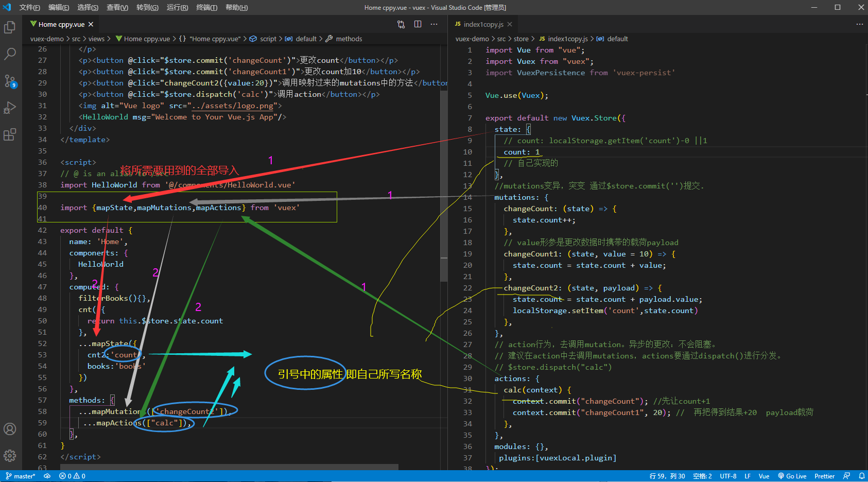868x482 pixels.
Task: Open the methods breadcrumb dropdown
Action: pyautogui.click(x=349, y=39)
